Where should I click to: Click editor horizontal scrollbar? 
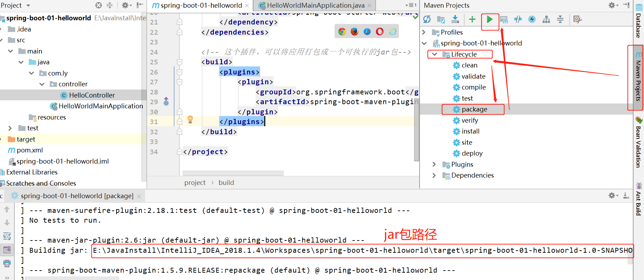(x=233, y=173)
